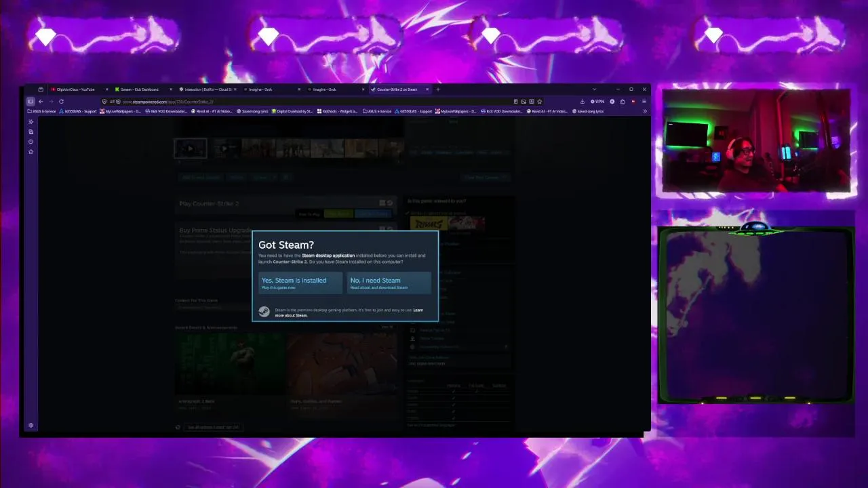Close the Kick Dashboard tab

[171, 89]
